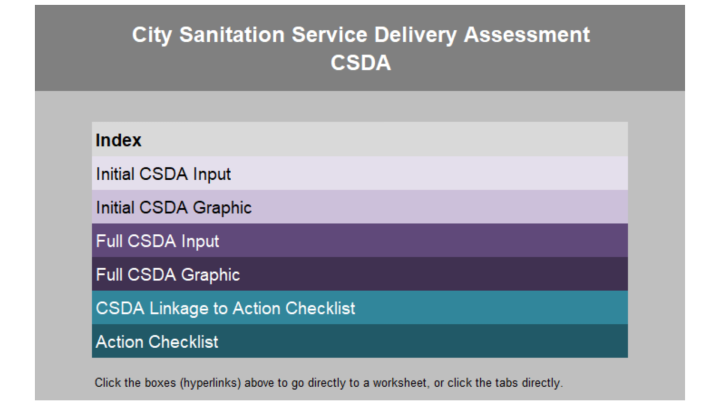Click the hyperlink instruction note below the index

pos(329,383)
